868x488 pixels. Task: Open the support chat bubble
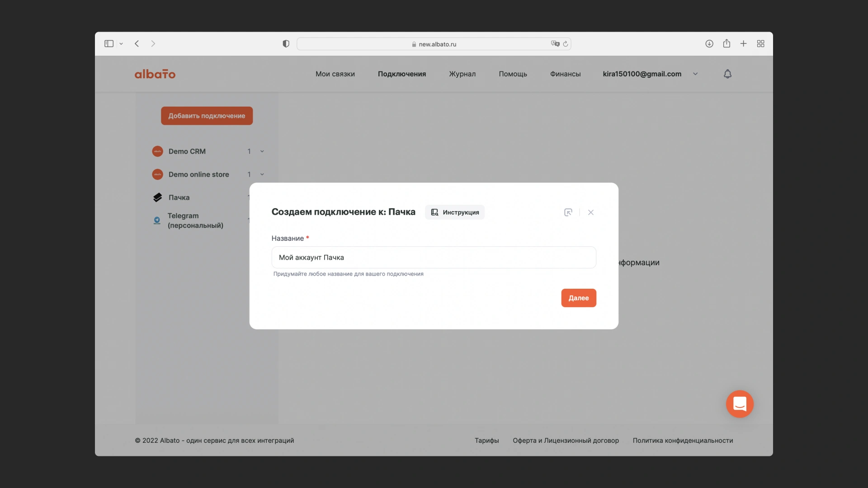coord(740,404)
